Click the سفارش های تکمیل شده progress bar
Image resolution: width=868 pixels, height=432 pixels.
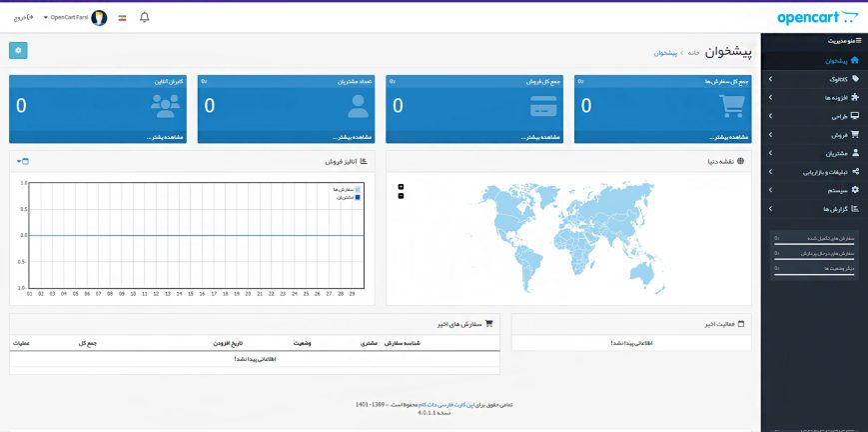point(814,244)
